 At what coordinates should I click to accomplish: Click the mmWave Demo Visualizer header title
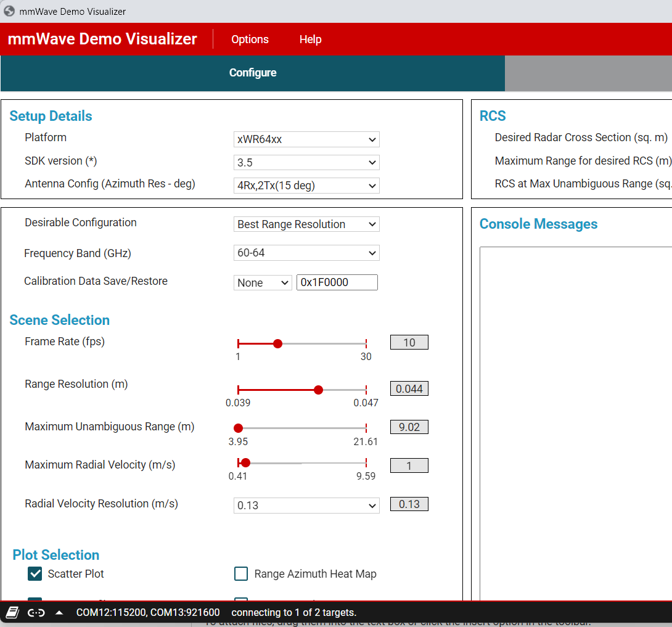[x=102, y=39]
